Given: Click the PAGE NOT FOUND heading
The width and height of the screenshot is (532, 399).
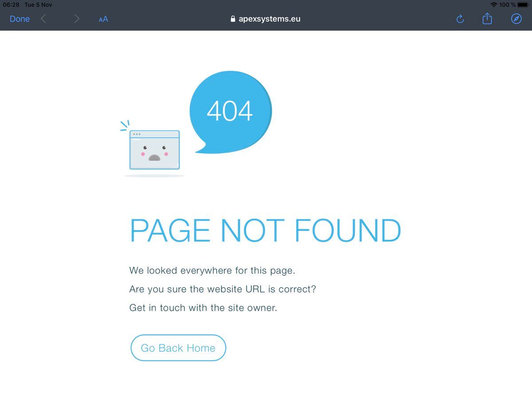Looking at the screenshot, I should [x=266, y=231].
